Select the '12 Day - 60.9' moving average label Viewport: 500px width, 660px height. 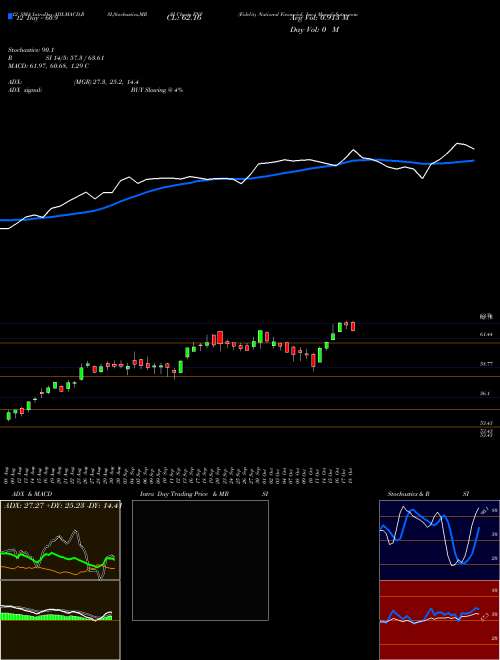coord(37,18)
